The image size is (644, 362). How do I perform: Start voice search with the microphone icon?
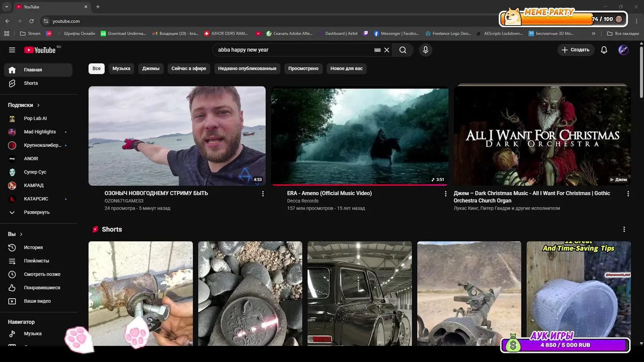coord(426,50)
